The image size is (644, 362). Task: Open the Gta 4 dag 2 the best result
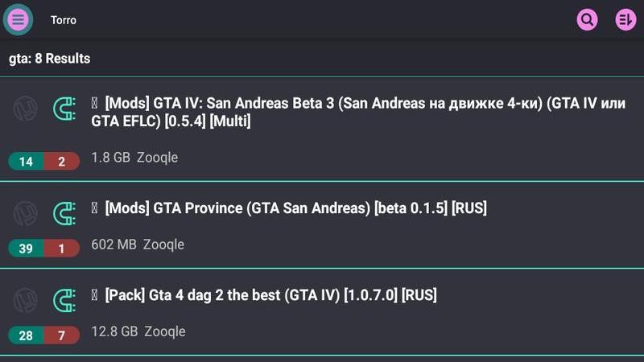(x=270, y=295)
